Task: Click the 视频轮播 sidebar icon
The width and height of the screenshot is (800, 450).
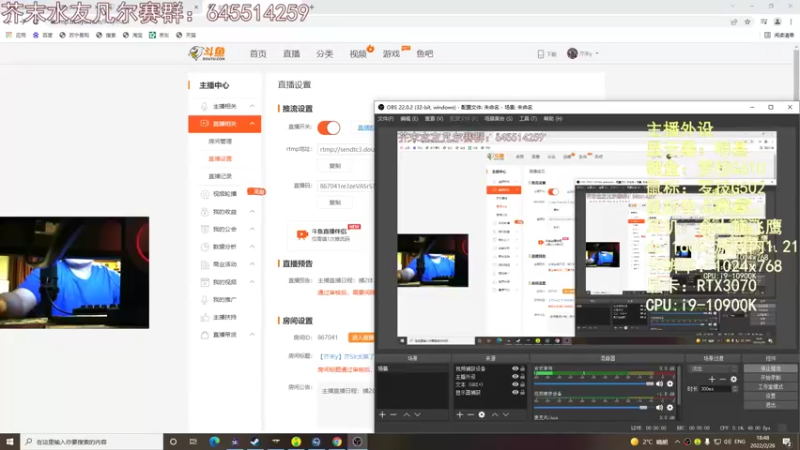Action: pyautogui.click(x=205, y=194)
